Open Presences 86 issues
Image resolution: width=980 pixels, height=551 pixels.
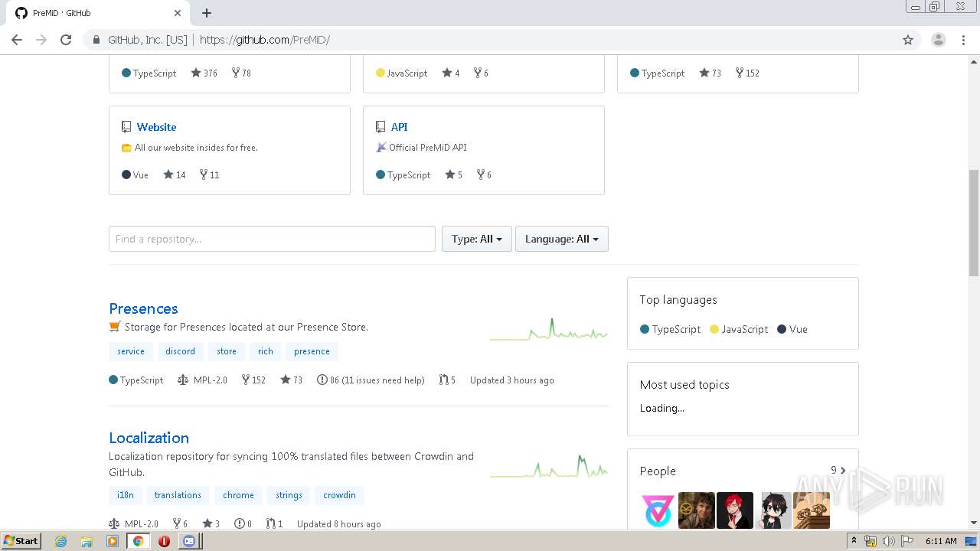click(371, 380)
